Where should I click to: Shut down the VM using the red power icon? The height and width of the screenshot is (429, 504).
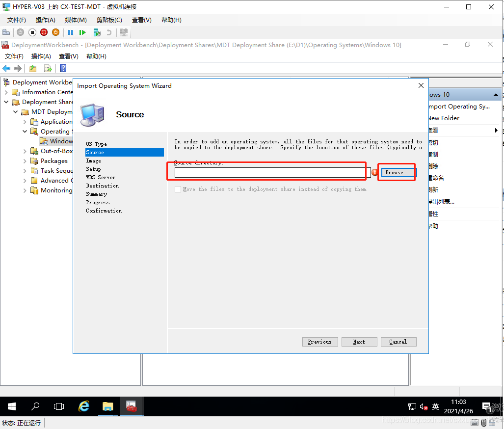(x=44, y=32)
